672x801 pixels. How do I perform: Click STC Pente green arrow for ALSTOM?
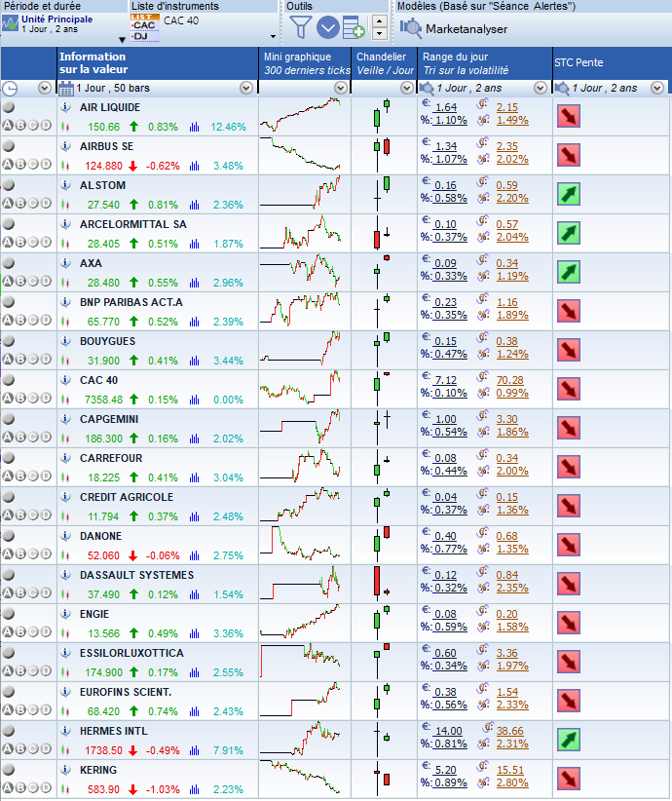click(569, 194)
